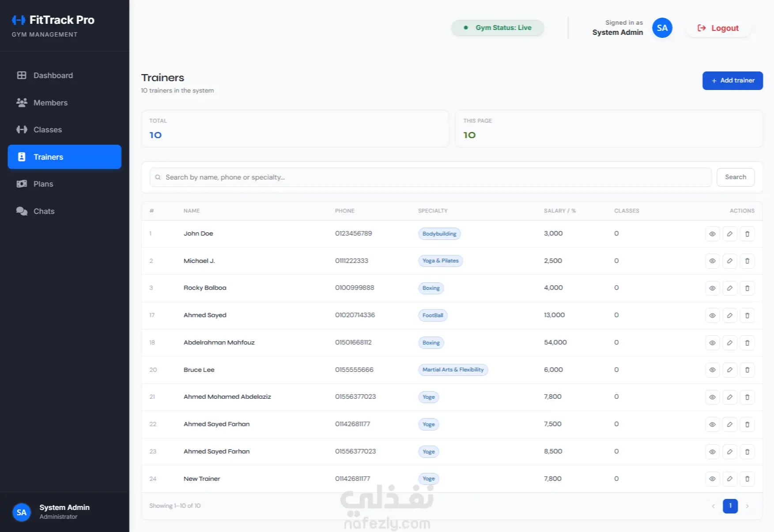774x532 pixels.
Task: Edit Michael J. trainer entry
Action: pyautogui.click(x=730, y=261)
